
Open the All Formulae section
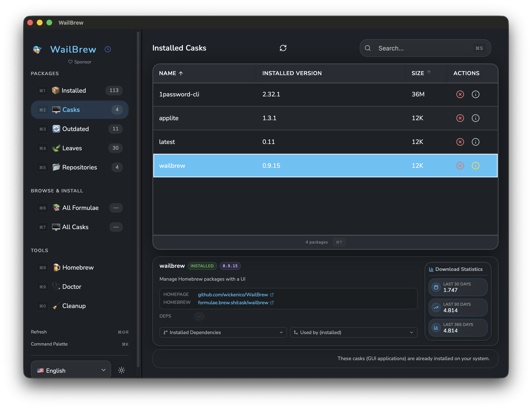click(x=80, y=208)
